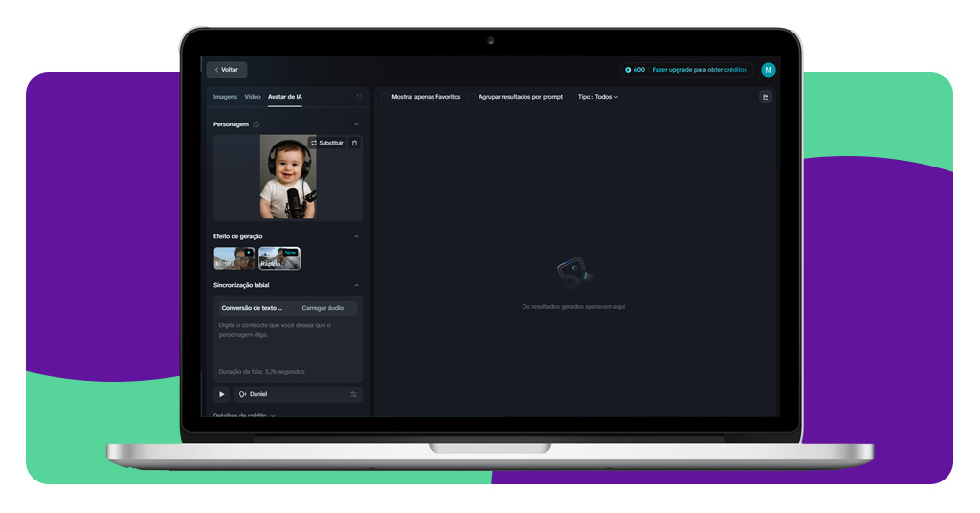Choose the Mestre generation effect
The width and height of the screenshot is (980, 513).
(234, 258)
